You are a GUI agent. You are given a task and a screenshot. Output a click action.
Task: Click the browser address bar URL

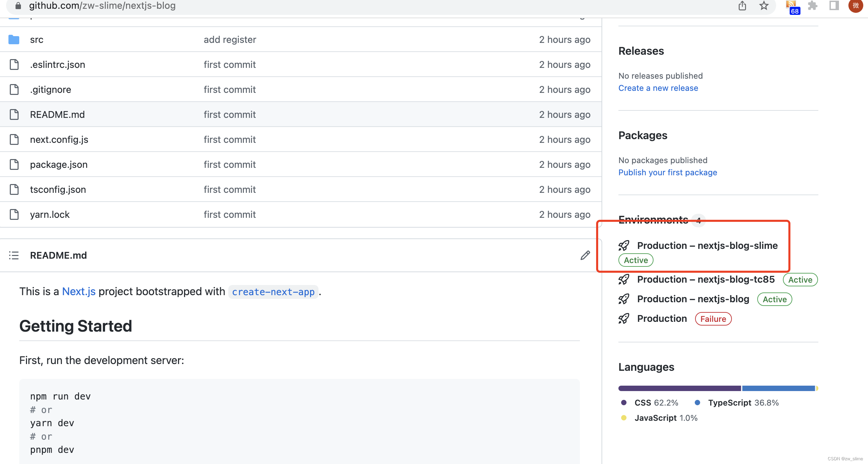pos(102,5)
